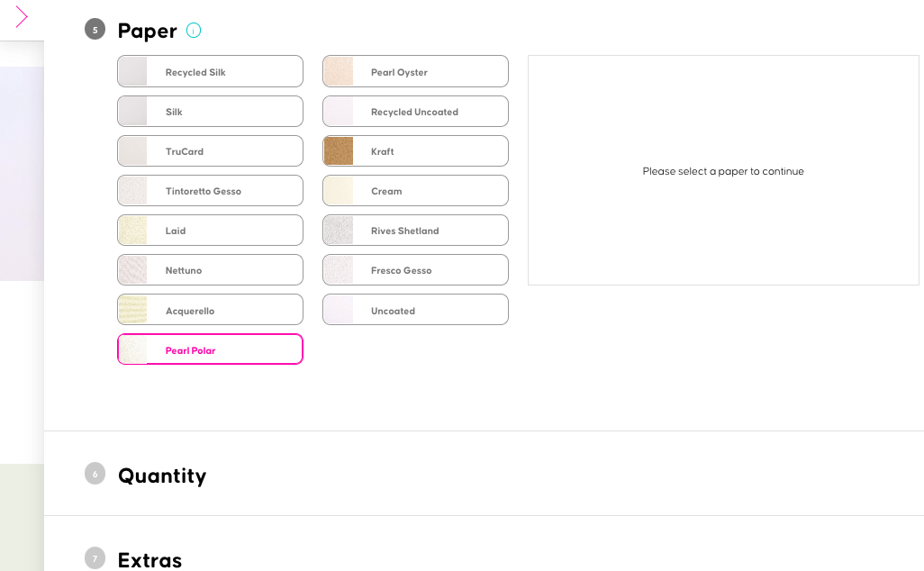Image resolution: width=924 pixels, height=571 pixels.
Task: Click the step 5 number badge
Action: point(95,30)
